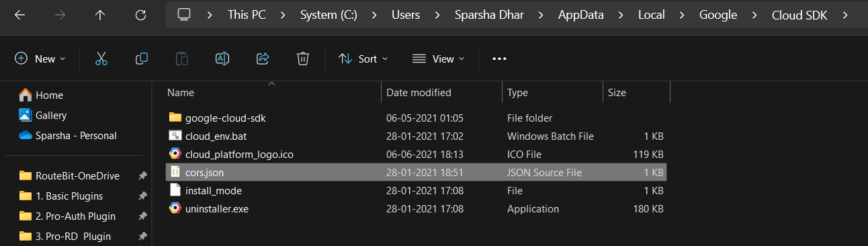Click the Paste clipboard icon
Screen dimensions: 868x246
click(182, 58)
